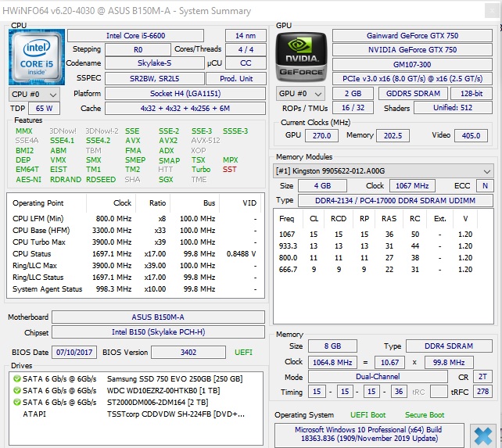Select the Samsung SSD 750 EVO 250GB drive

pos(136,379)
